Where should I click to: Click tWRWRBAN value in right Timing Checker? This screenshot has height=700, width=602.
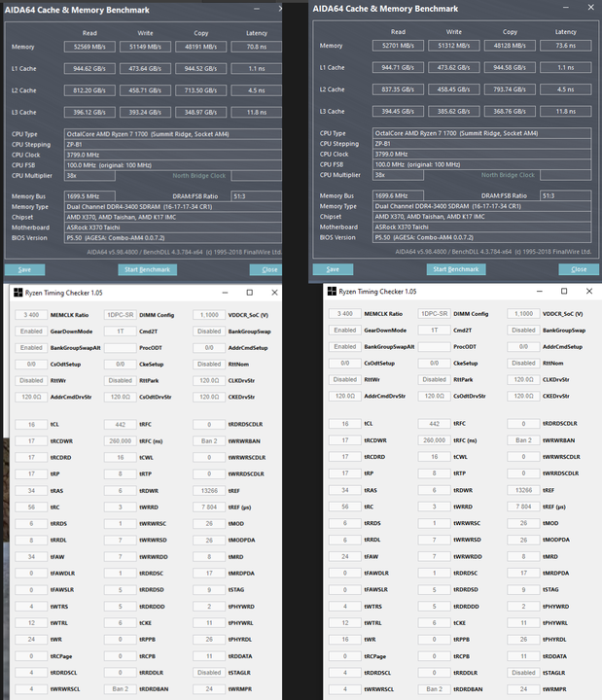(523, 440)
